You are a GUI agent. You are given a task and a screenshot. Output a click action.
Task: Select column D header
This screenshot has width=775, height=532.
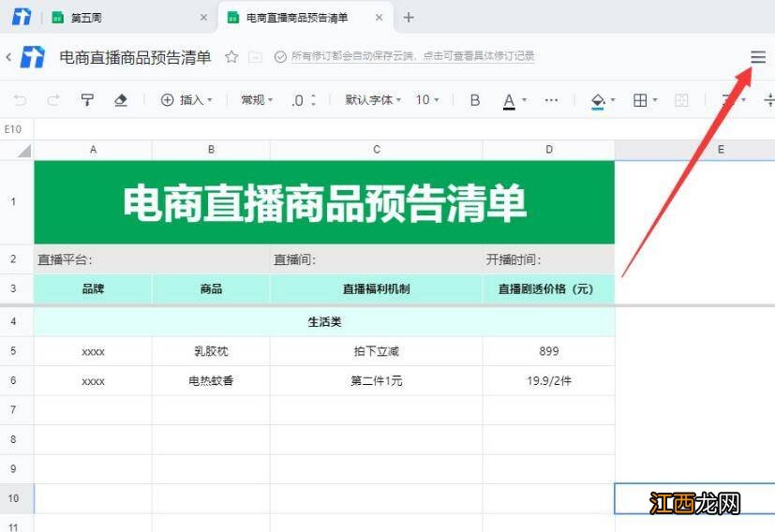click(x=548, y=150)
